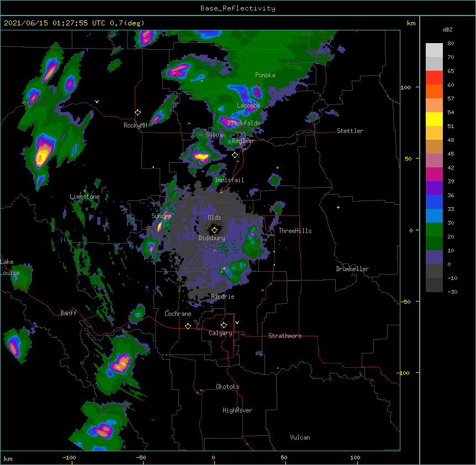Click the intense storm cell west of Sylvan
This screenshot has width=476, height=465.
tap(201, 157)
